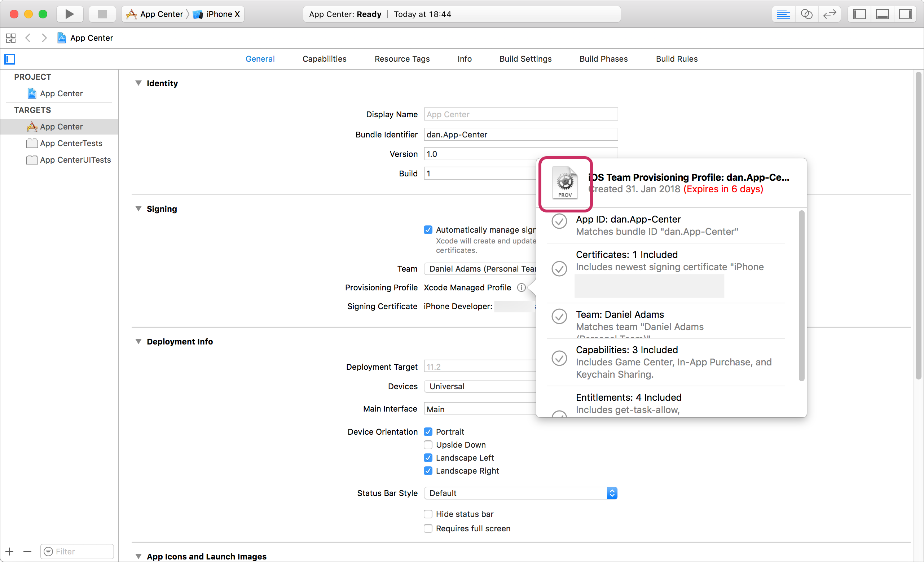Open the Devices dropdown
The width and height of the screenshot is (924, 562).
coord(480,386)
